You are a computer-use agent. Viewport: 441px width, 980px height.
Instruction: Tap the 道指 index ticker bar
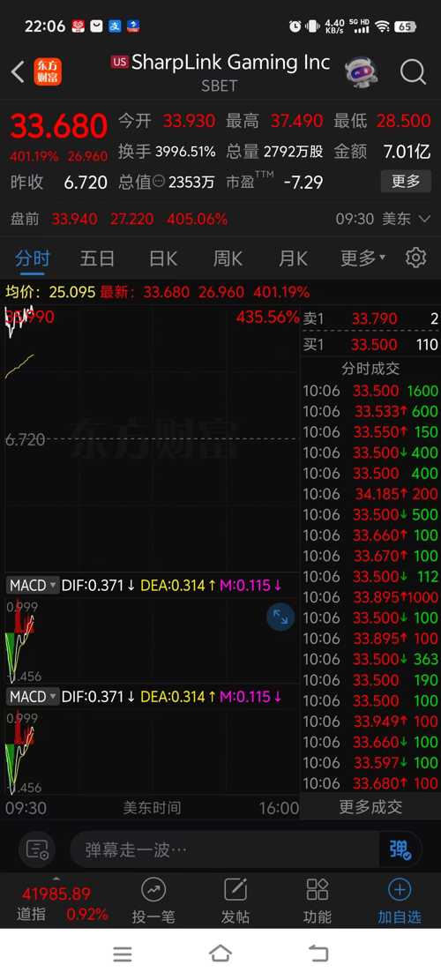click(x=61, y=903)
